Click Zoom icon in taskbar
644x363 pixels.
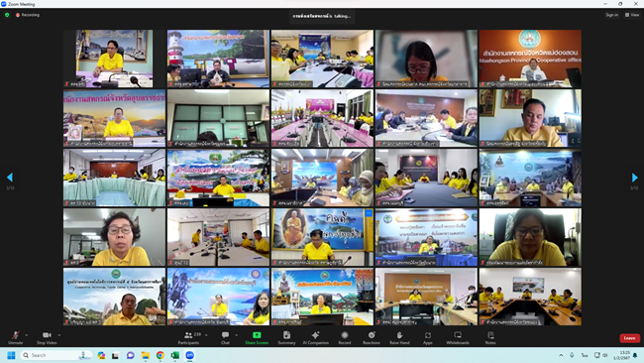pos(190,355)
